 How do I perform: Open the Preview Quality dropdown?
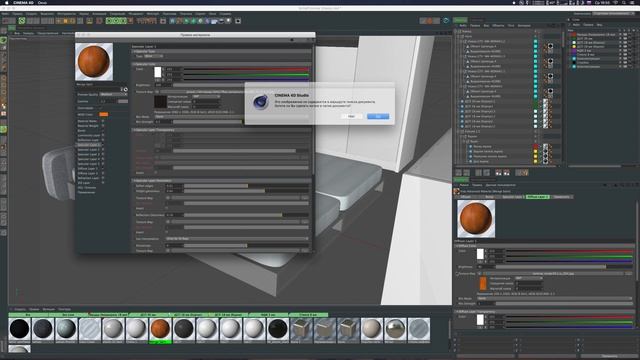pyautogui.click(x=113, y=94)
